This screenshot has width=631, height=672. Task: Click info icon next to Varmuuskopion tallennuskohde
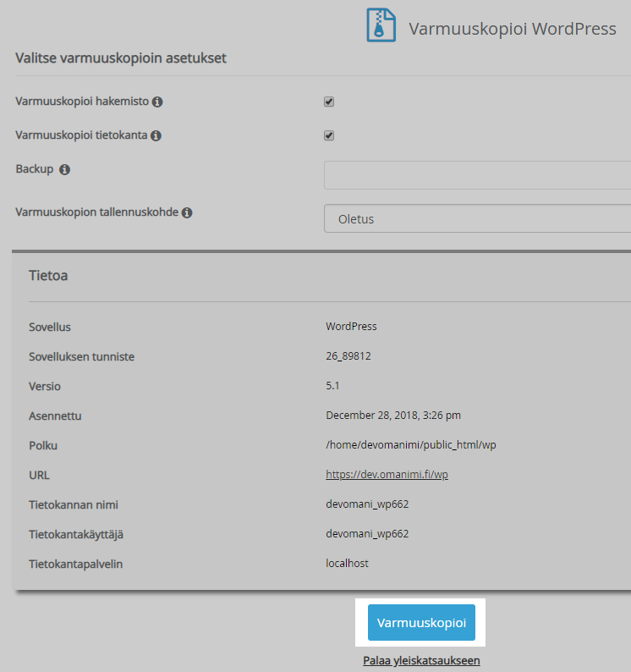point(187,212)
